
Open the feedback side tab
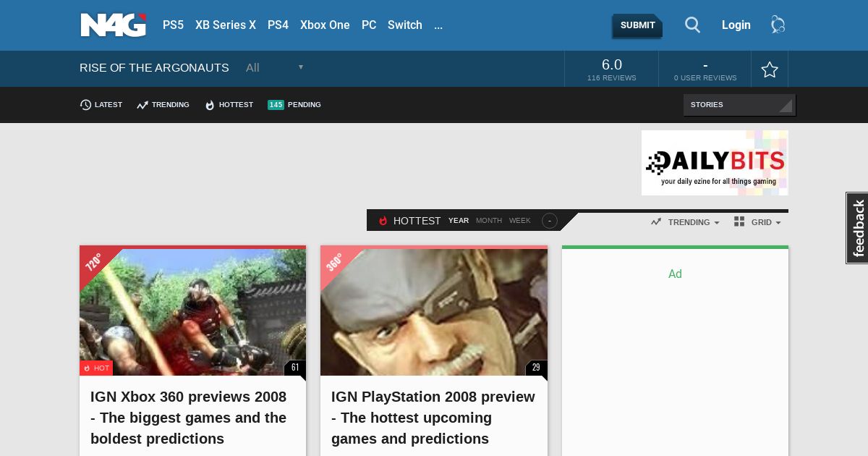point(857,228)
